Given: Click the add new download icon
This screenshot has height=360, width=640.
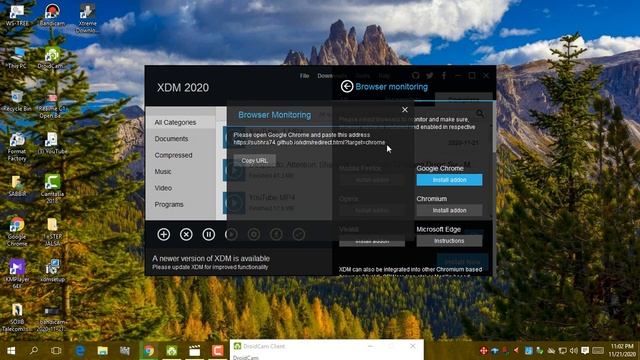Looking at the screenshot, I should tap(164, 234).
